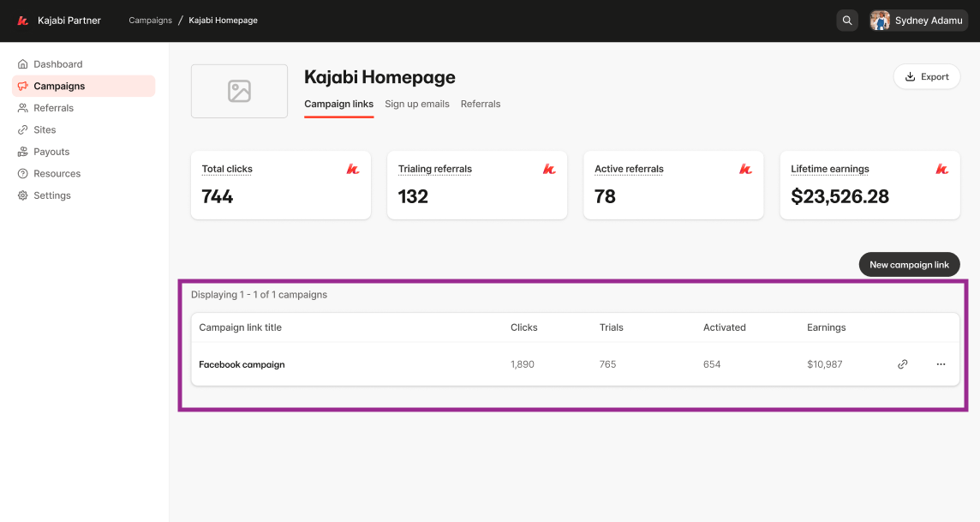
Task: Open Campaigns in sidebar
Action: (x=84, y=86)
